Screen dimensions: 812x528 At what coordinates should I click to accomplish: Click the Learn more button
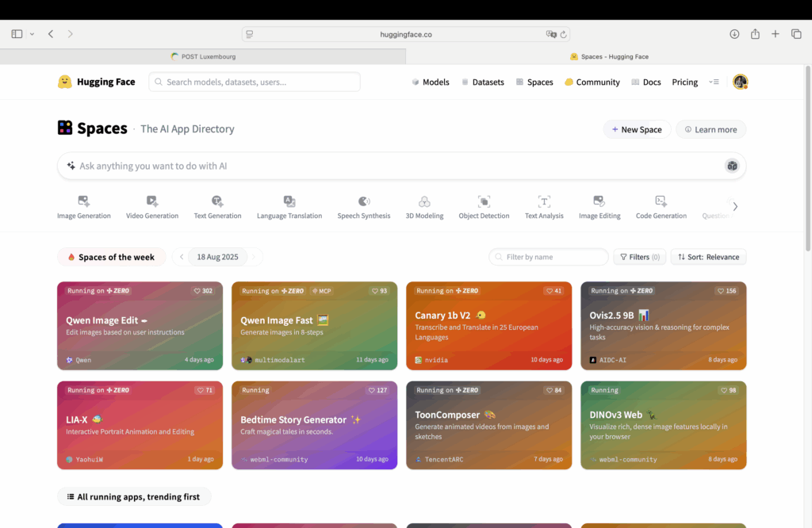coord(710,129)
